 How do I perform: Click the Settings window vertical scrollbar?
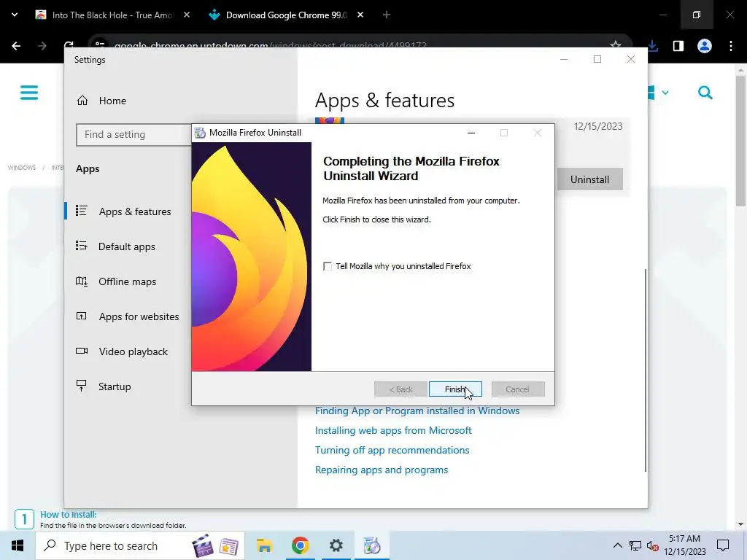pos(646,370)
